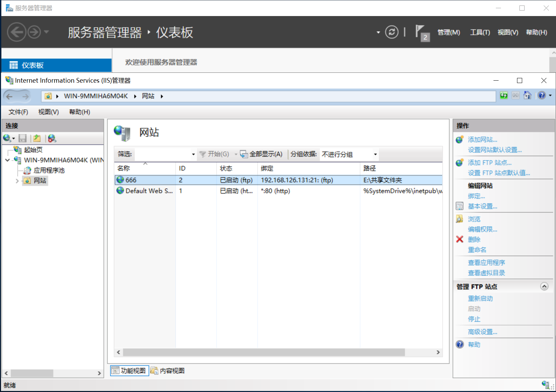Click 绑定... link
This screenshot has width=556, height=392.
tap(476, 196)
